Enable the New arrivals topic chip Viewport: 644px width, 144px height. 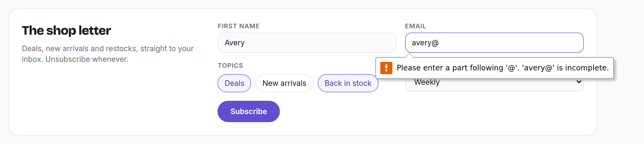(284, 83)
